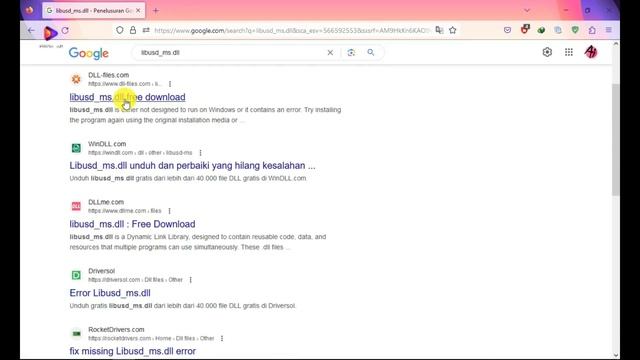Click the Driversol site name
640x360 pixels.
(x=101, y=271)
